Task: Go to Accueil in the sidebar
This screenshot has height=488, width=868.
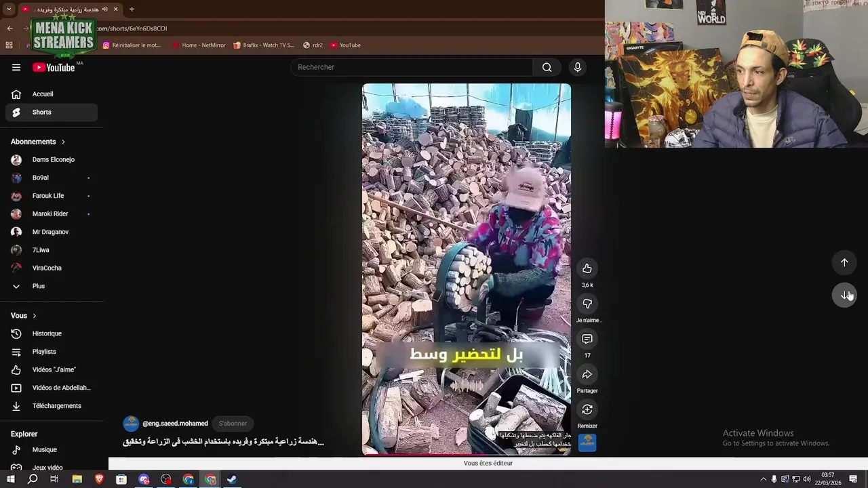Action: (x=52, y=94)
